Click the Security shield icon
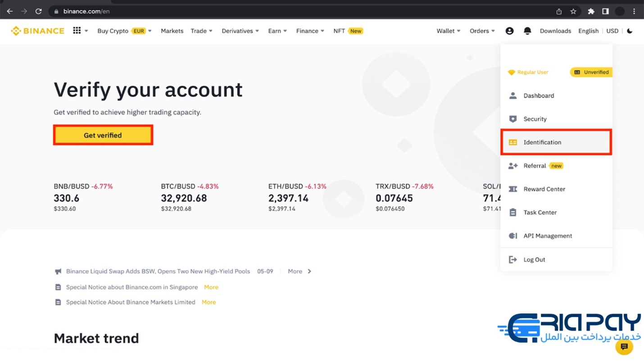This screenshot has height=362, width=644. (x=512, y=119)
